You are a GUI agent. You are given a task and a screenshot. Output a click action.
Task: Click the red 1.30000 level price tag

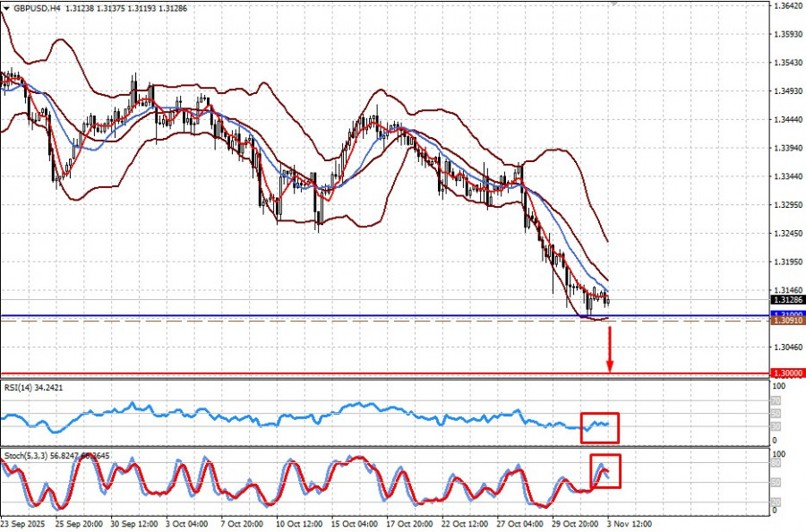tap(787, 373)
